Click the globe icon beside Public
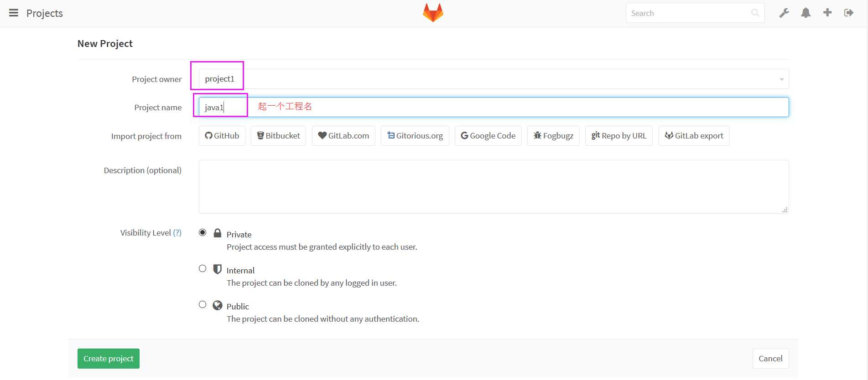Screen dimensions: 868x380 click(x=218, y=305)
